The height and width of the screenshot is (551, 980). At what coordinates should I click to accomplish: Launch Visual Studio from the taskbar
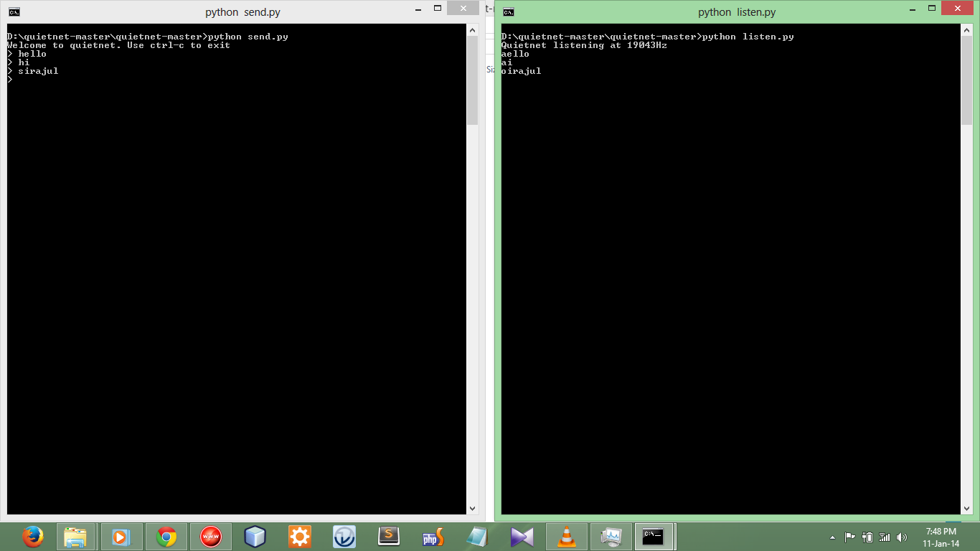click(522, 536)
